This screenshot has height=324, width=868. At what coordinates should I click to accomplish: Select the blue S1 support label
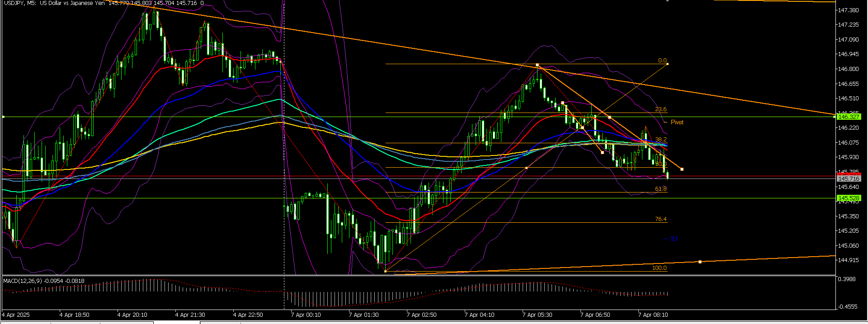[674, 239]
